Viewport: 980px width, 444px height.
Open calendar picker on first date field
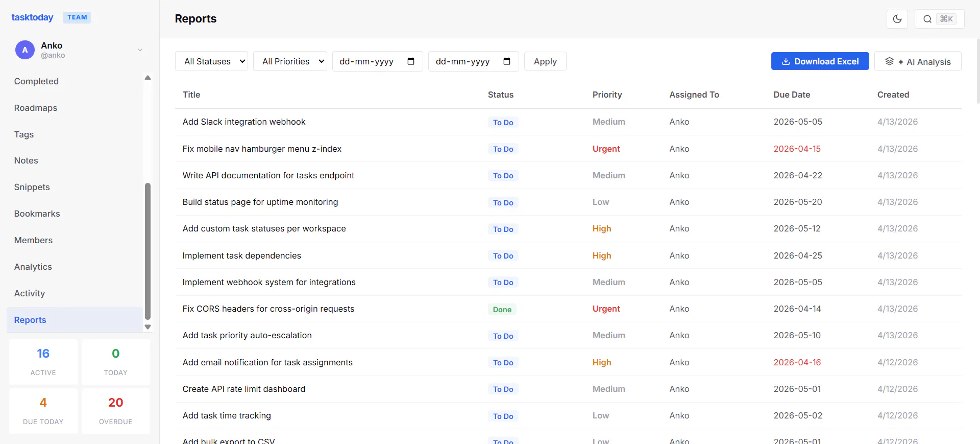pyautogui.click(x=411, y=61)
